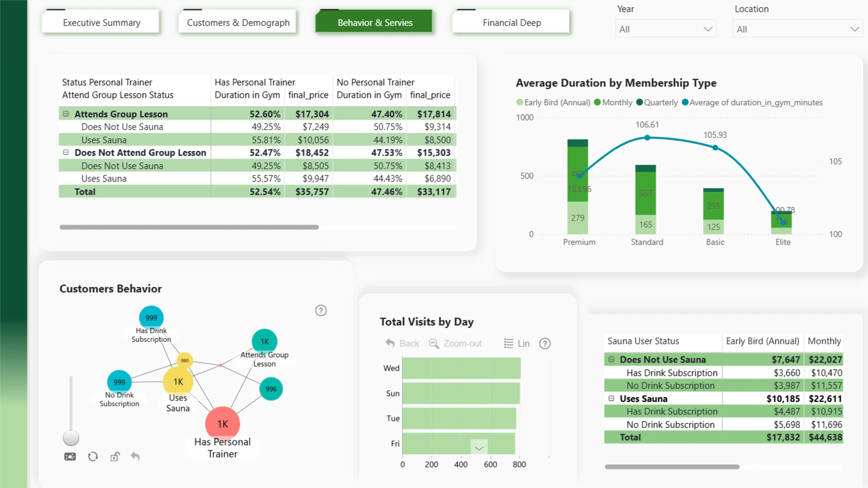Open the Year dropdown
The image size is (868, 488).
point(665,29)
